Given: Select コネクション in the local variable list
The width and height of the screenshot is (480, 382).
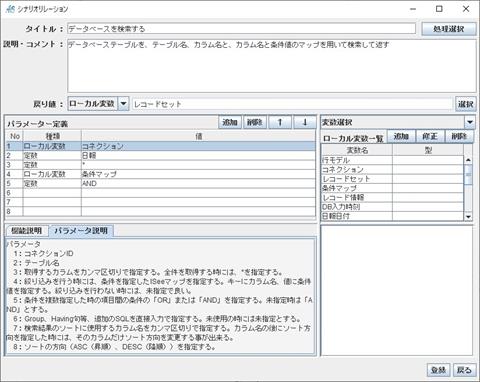Looking at the screenshot, I should (x=392, y=169).
